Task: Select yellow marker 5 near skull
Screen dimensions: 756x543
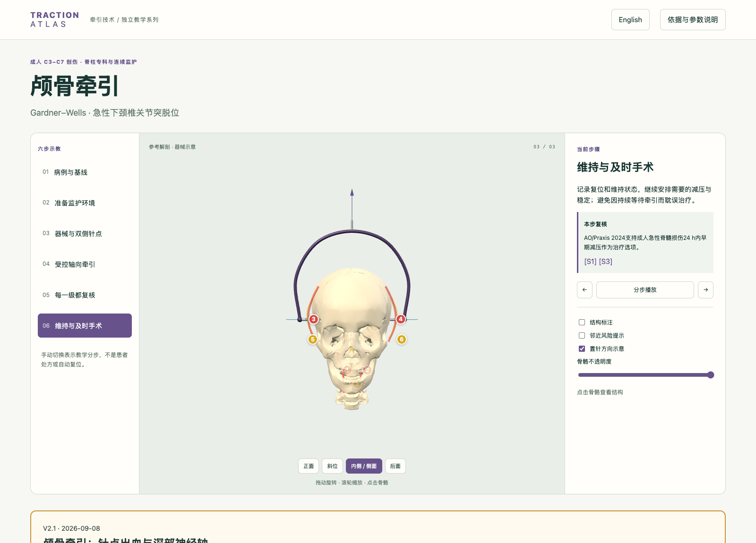Action: (312, 339)
